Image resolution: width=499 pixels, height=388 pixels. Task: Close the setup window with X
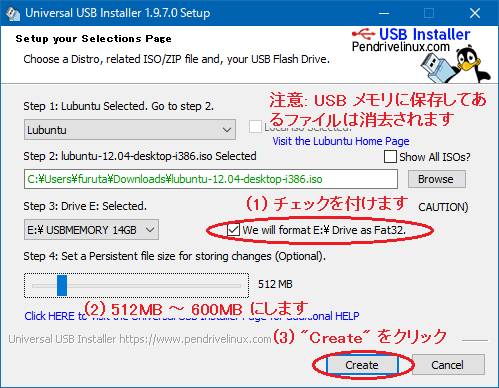[475, 13]
